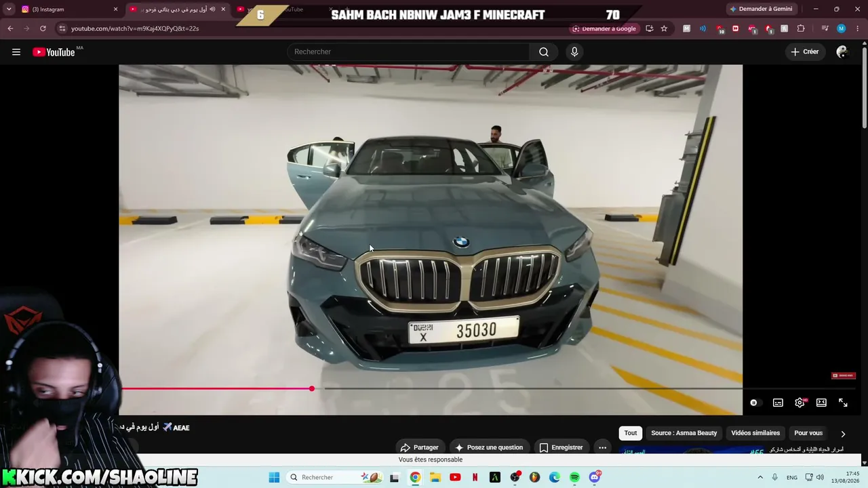Toggle subtitles on the video player
Screen dimensions: 868x488
point(778,403)
